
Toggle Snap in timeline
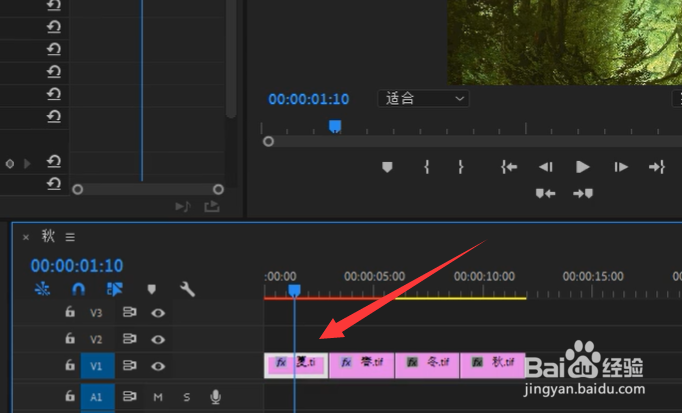[78, 289]
